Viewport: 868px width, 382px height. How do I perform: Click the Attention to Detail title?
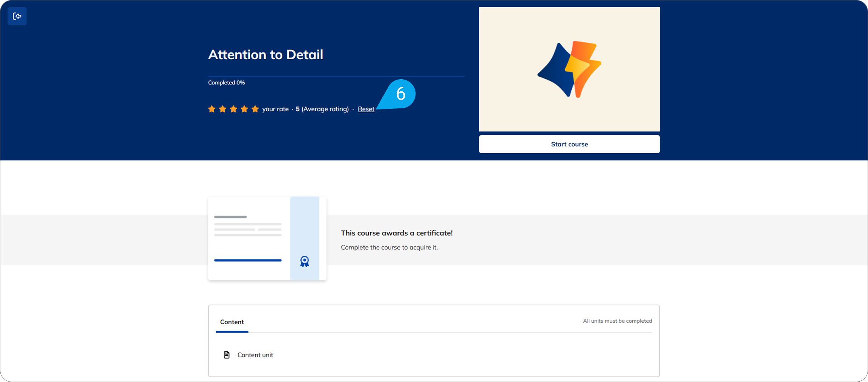265,55
